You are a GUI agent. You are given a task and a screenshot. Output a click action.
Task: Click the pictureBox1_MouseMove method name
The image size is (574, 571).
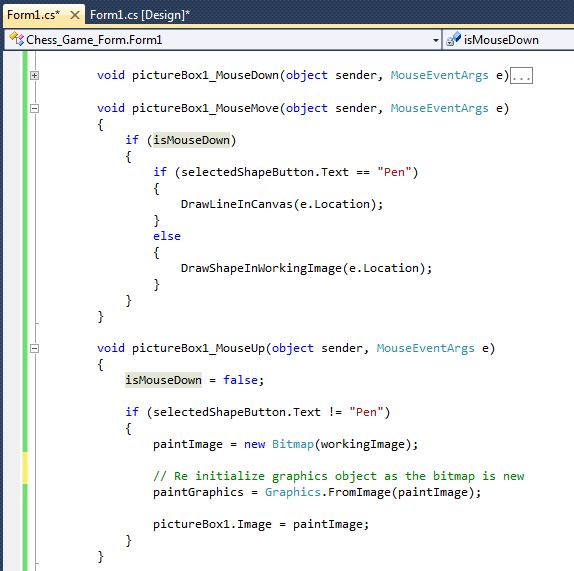click(x=205, y=108)
